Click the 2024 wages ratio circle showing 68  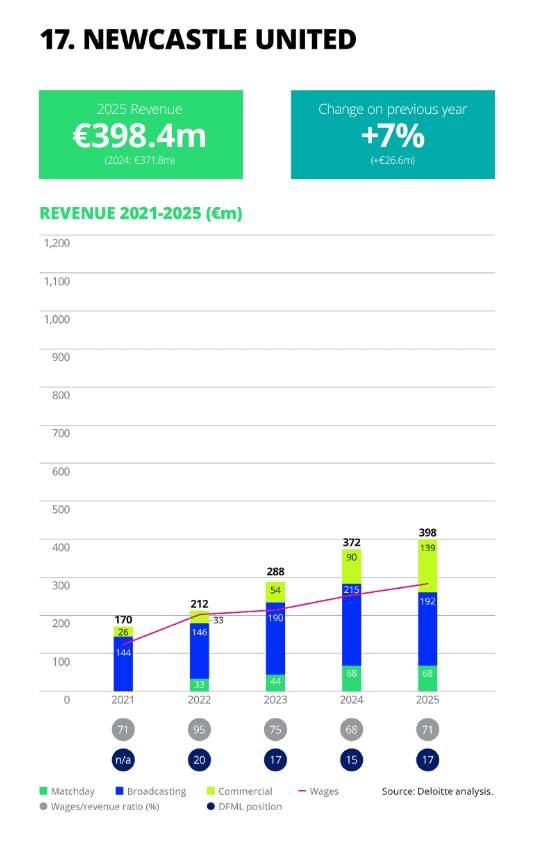351,729
